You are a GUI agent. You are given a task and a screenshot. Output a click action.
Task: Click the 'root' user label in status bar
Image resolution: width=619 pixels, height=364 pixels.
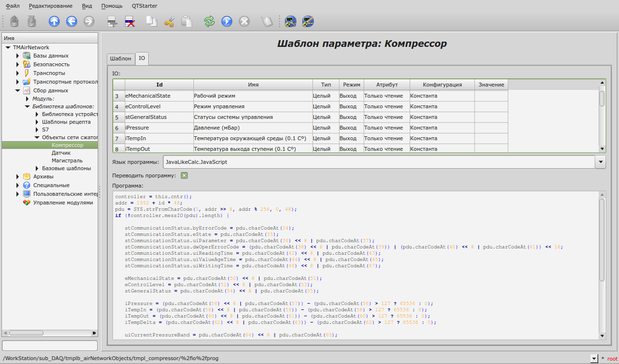point(612,358)
